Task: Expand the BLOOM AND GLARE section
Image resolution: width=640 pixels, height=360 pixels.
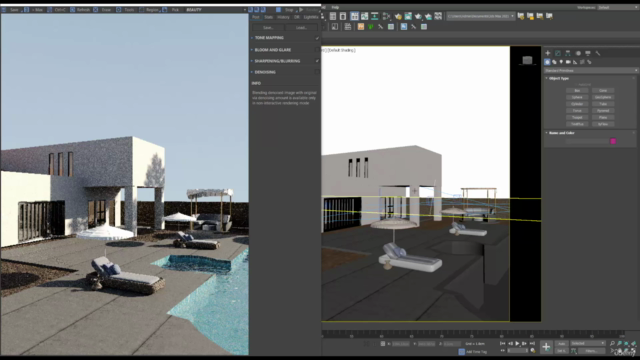Action: click(x=273, y=50)
